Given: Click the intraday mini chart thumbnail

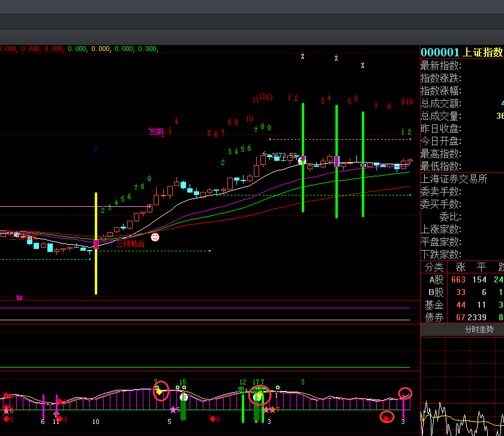Looking at the screenshot, I should pos(462,414).
